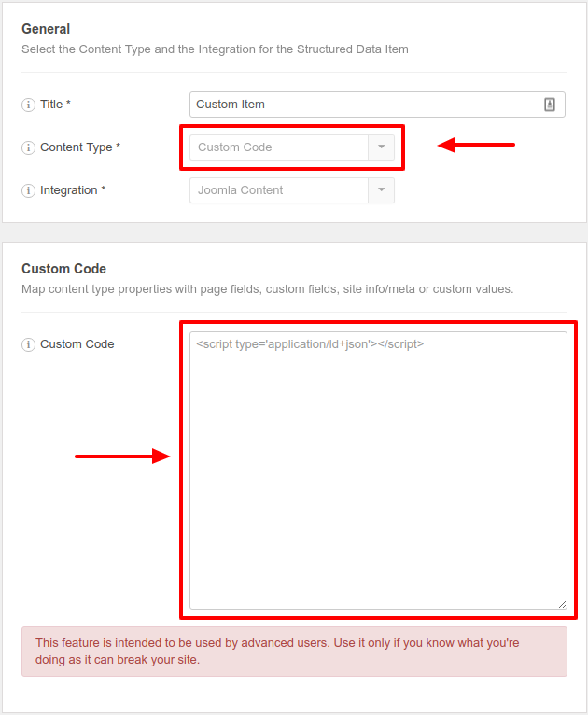Click the contact card icon in Title field

pyautogui.click(x=550, y=105)
